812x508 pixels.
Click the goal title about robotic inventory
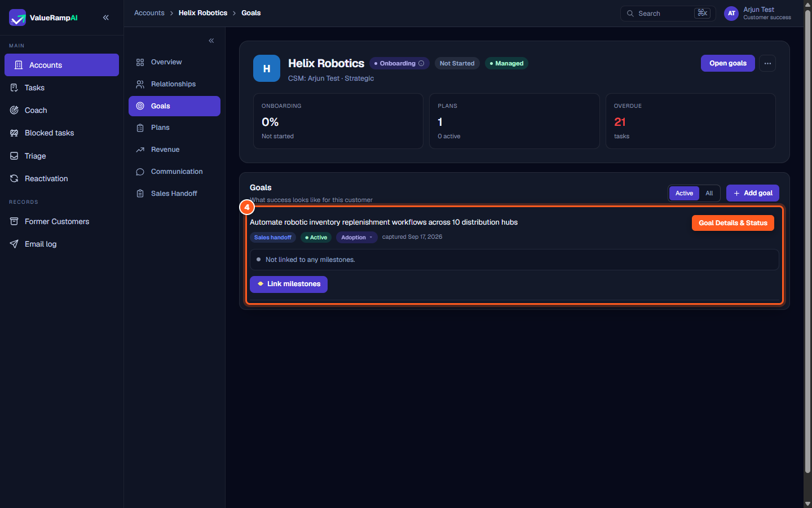point(383,222)
